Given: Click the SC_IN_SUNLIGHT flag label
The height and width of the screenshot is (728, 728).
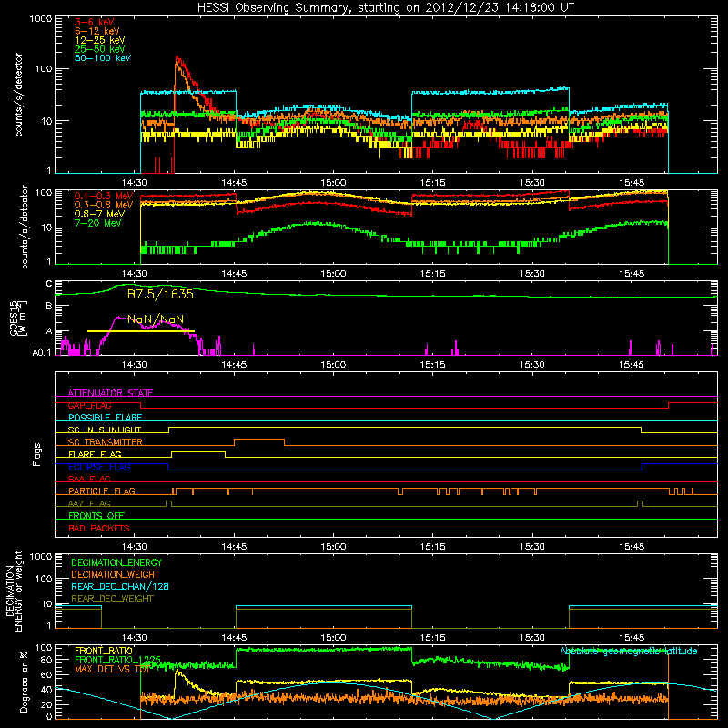Looking at the screenshot, I should click(x=105, y=430).
